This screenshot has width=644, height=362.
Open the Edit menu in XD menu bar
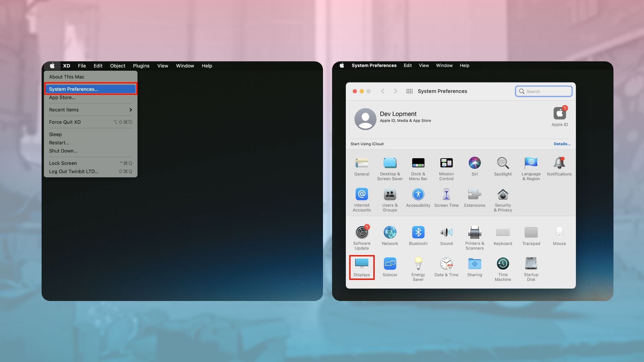[x=98, y=66]
